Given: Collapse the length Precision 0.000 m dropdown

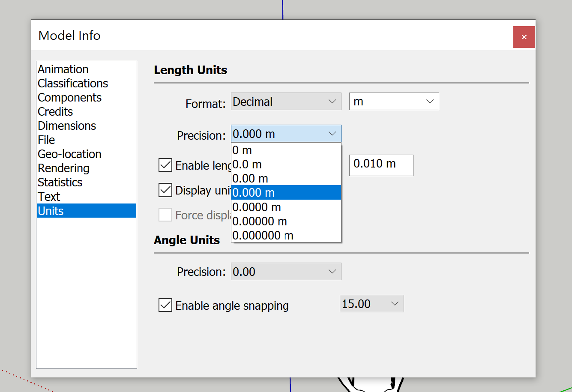Looking at the screenshot, I should click(x=286, y=134).
